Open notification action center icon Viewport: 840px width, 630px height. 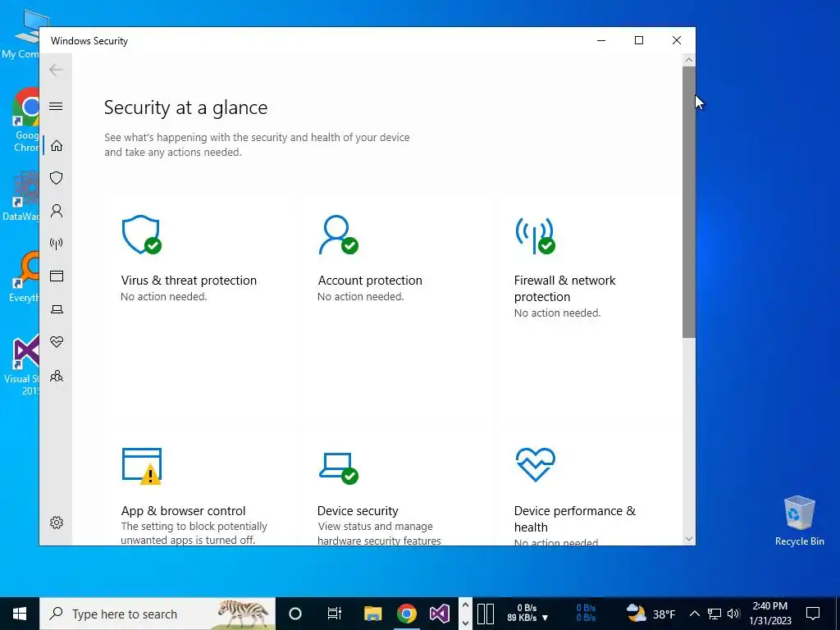point(813,614)
